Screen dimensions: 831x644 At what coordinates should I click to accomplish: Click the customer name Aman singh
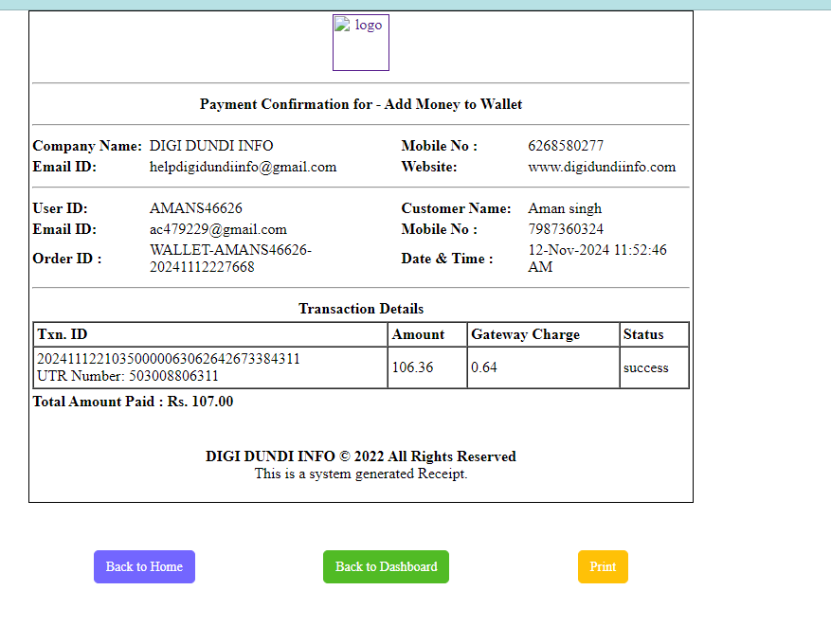(564, 208)
